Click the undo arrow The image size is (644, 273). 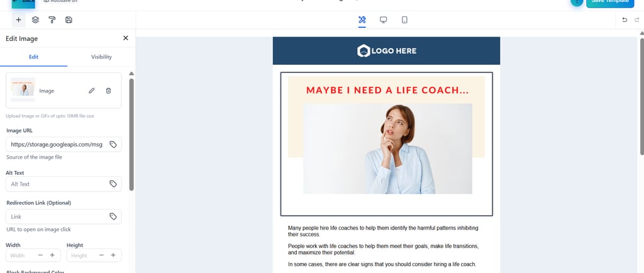[625, 19]
